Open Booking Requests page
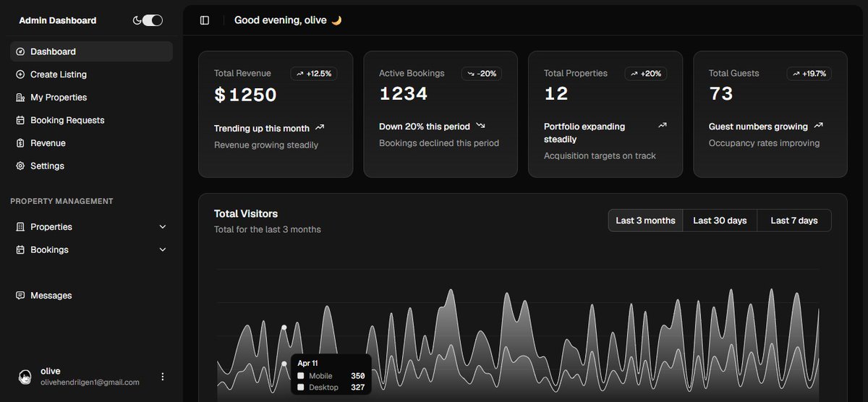 [92, 120]
